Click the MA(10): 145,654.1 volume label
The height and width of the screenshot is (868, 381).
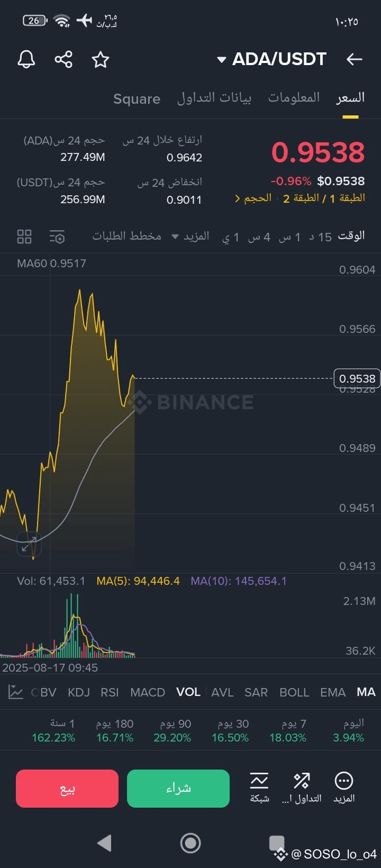tap(239, 581)
